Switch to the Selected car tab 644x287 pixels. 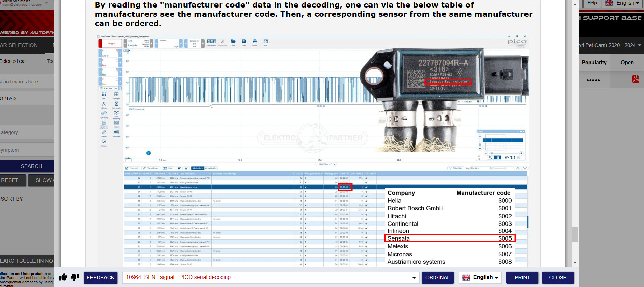pos(14,61)
